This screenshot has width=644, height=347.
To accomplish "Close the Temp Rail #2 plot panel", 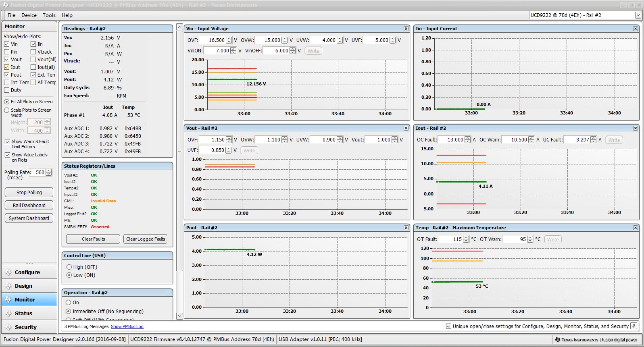I will click(x=636, y=228).
